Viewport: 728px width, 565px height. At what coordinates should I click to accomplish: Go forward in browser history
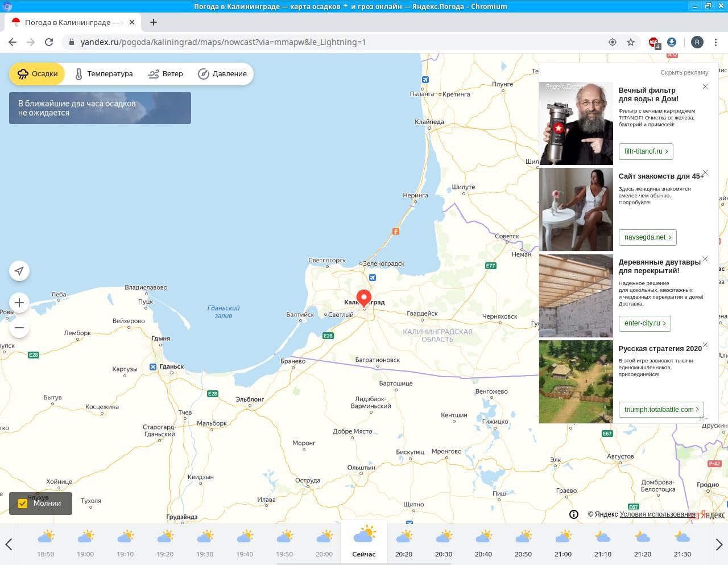tap(31, 42)
